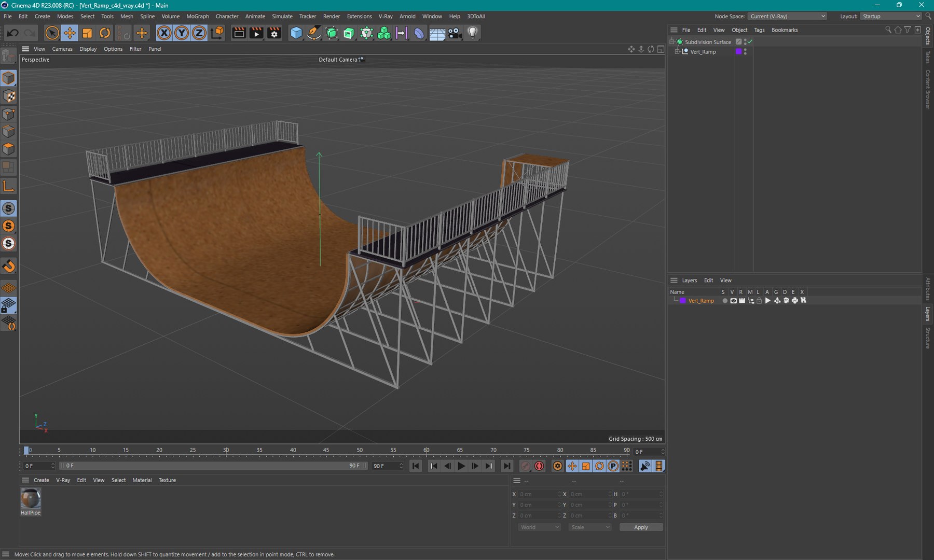Go to start of animation
Image resolution: width=934 pixels, height=560 pixels.
click(416, 466)
